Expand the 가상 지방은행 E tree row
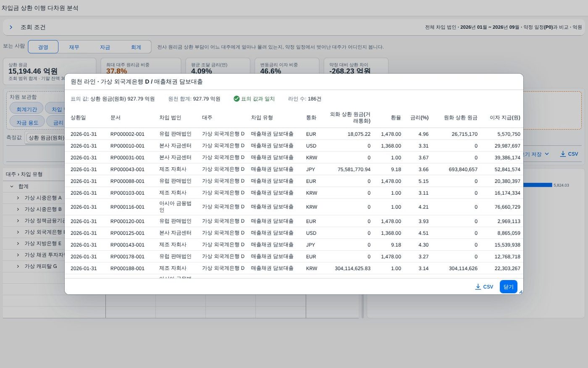Screen dimensions: 588x368 [x=18, y=244]
